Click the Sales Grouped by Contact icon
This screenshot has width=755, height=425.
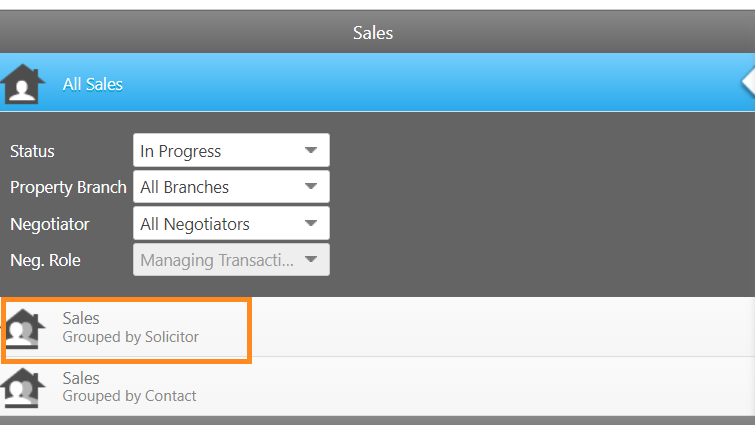23,388
